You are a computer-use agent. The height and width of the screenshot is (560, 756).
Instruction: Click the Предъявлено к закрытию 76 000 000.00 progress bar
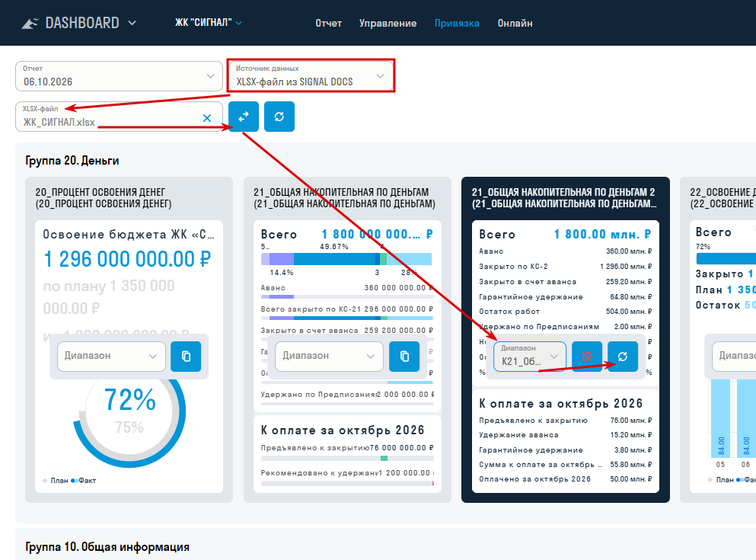point(347,458)
